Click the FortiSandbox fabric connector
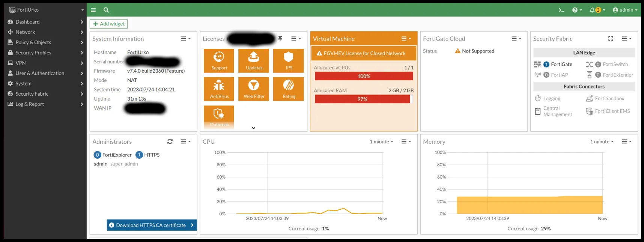Screen dimensions: 644x242 [x=605, y=98]
